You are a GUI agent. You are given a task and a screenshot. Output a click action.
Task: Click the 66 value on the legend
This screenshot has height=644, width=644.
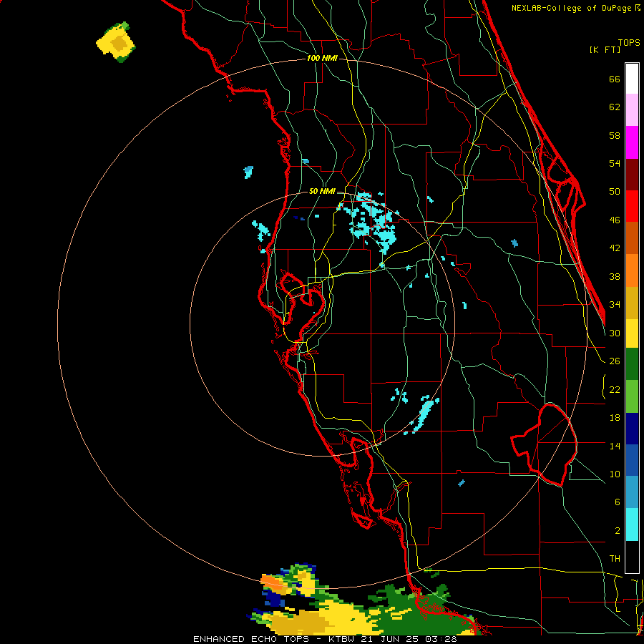point(615,79)
